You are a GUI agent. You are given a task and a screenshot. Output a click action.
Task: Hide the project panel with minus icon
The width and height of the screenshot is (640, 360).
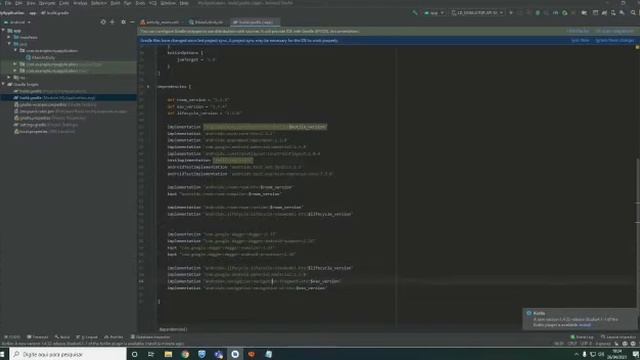click(132, 22)
